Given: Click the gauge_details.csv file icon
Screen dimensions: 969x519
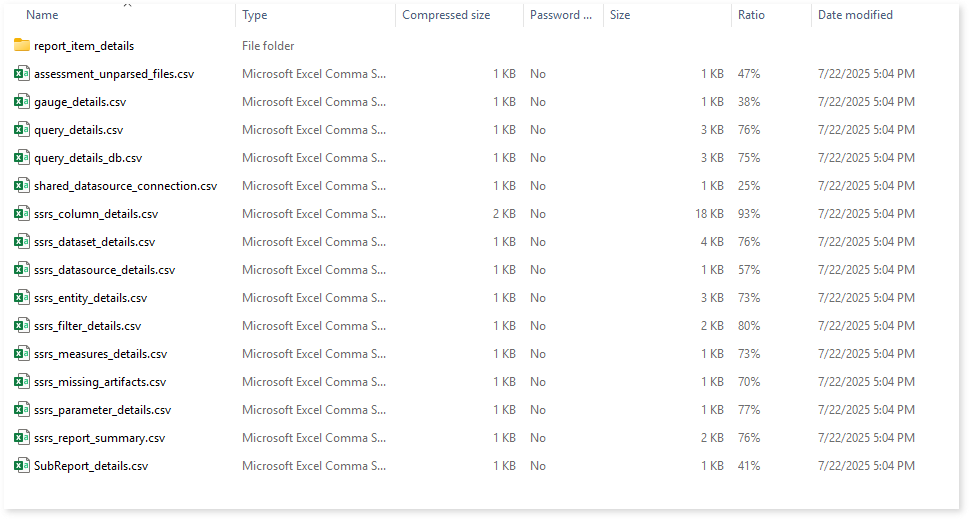Looking at the screenshot, I should click(x=22, y=101).
